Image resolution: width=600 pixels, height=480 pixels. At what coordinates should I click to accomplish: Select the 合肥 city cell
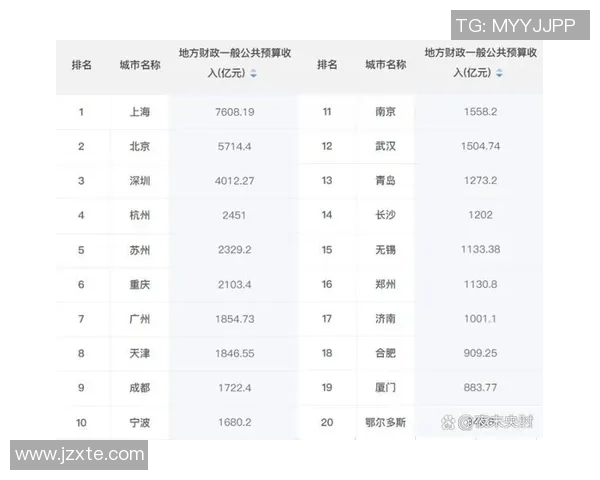point(385,353)
